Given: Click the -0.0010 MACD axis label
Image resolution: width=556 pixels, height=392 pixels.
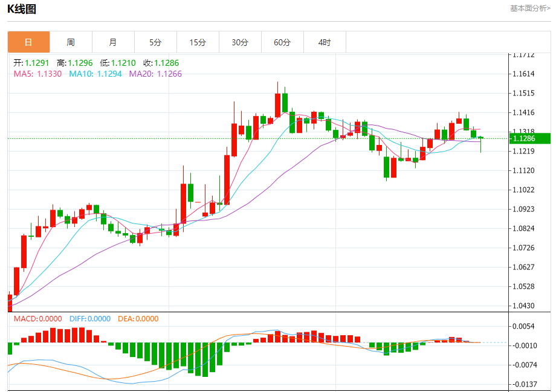Looking at the screenshot, I should tap(523, 345).
